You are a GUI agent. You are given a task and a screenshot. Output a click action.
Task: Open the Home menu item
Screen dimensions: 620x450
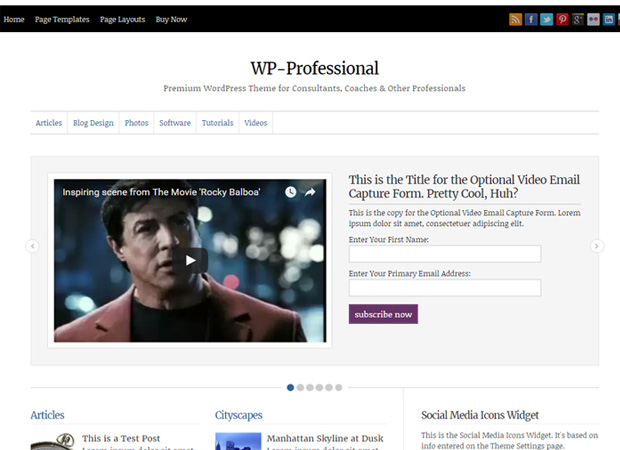[x=14, y=19]
